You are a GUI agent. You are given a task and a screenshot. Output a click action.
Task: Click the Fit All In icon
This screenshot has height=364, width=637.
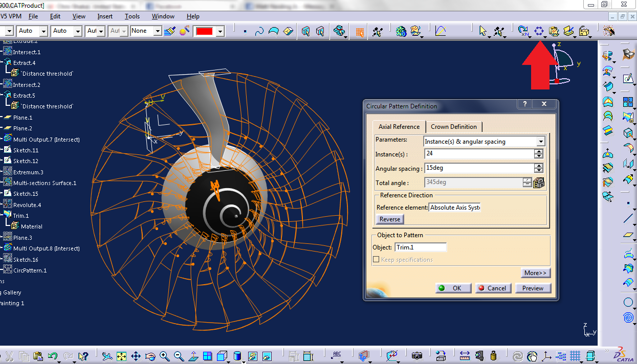121,356
